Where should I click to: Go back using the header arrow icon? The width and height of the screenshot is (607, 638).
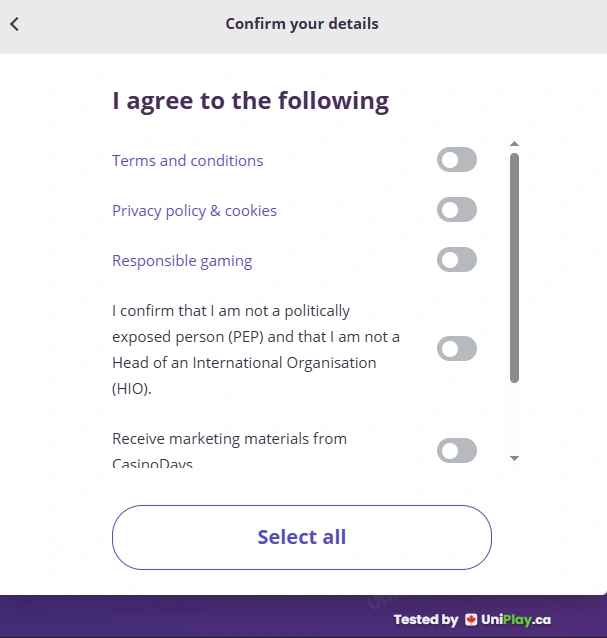pyautogui.click(x=15, y=24)
